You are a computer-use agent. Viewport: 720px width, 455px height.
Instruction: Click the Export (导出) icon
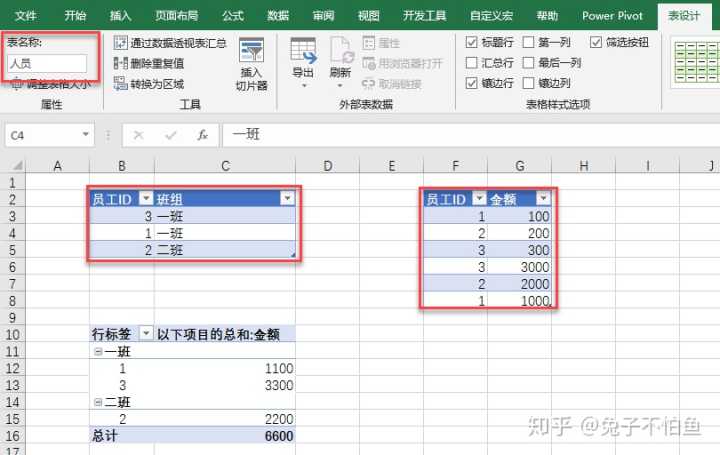[302, 58]
